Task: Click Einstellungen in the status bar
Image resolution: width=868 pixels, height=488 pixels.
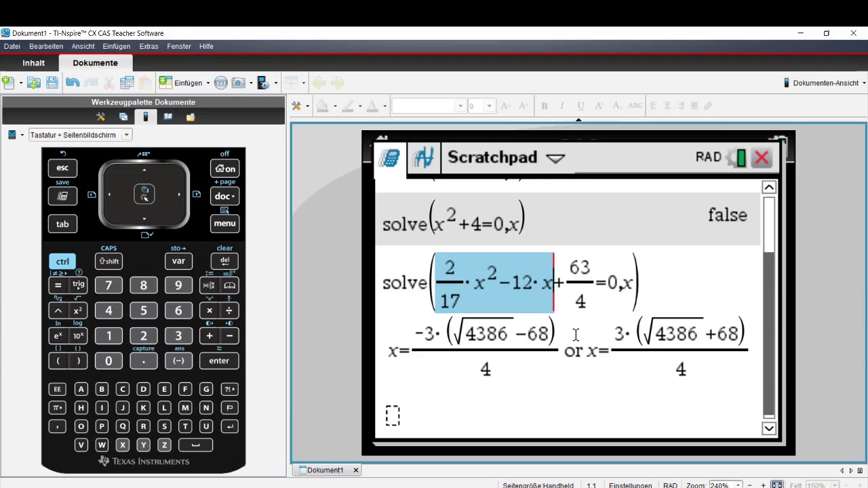Action: point(630,485)
